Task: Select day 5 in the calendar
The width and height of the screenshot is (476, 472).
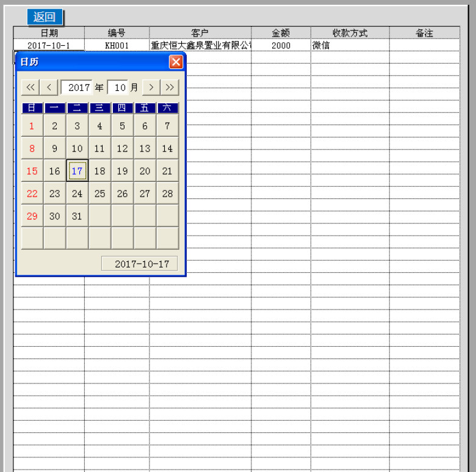Action: click(x=122, y=125)
